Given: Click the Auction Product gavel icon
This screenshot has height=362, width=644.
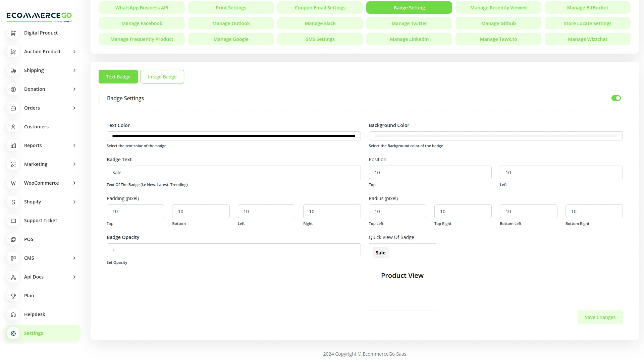Looking at the screenshot, I should coord(13,52).
